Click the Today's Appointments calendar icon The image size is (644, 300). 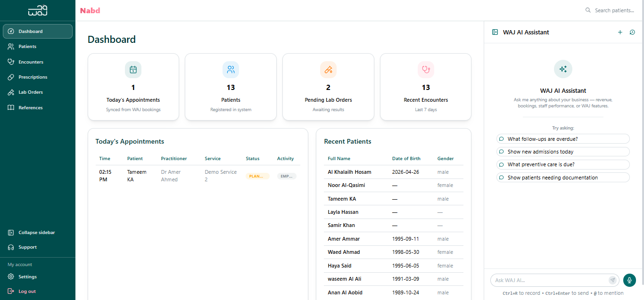133,70
